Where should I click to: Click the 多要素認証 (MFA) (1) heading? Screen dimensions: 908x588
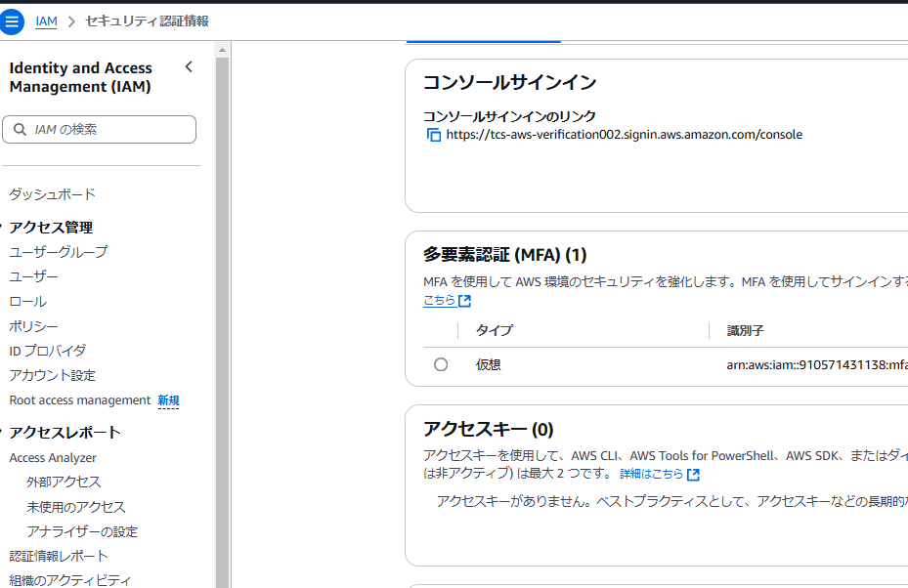505,255
